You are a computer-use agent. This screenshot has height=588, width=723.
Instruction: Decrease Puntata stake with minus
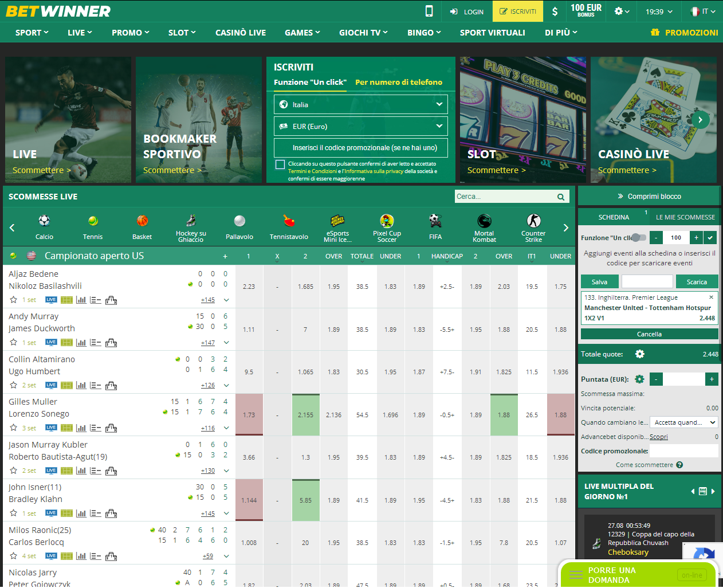(x=656, y=379)
